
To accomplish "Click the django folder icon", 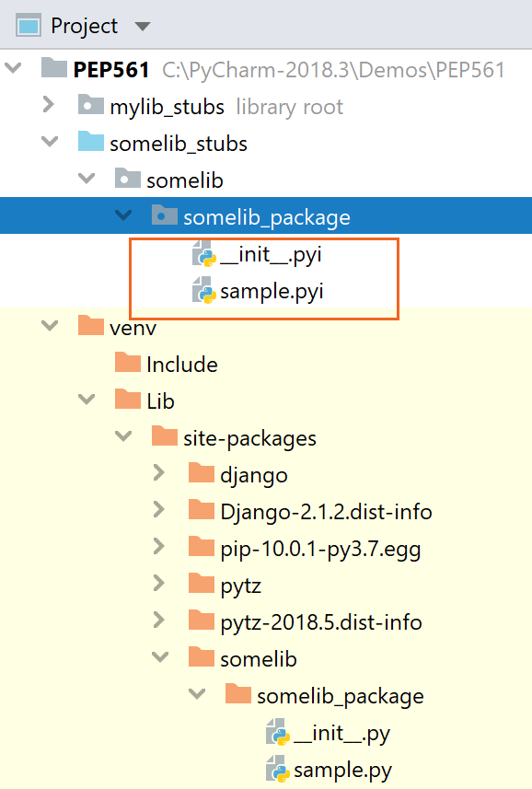I will 202,473.
